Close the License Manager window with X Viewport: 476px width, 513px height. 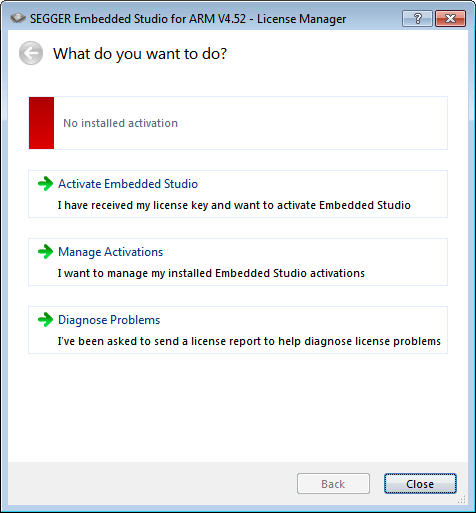coord(450,18)
